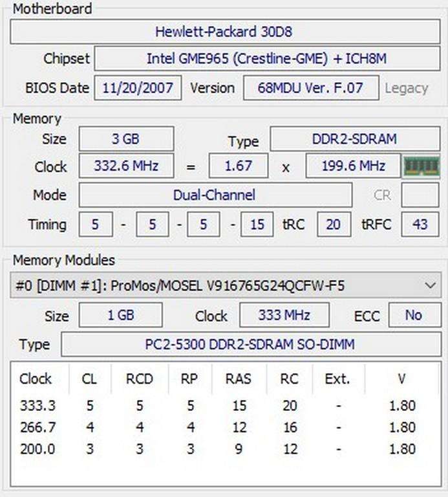Click the Dual-Channel mode field

215,195
